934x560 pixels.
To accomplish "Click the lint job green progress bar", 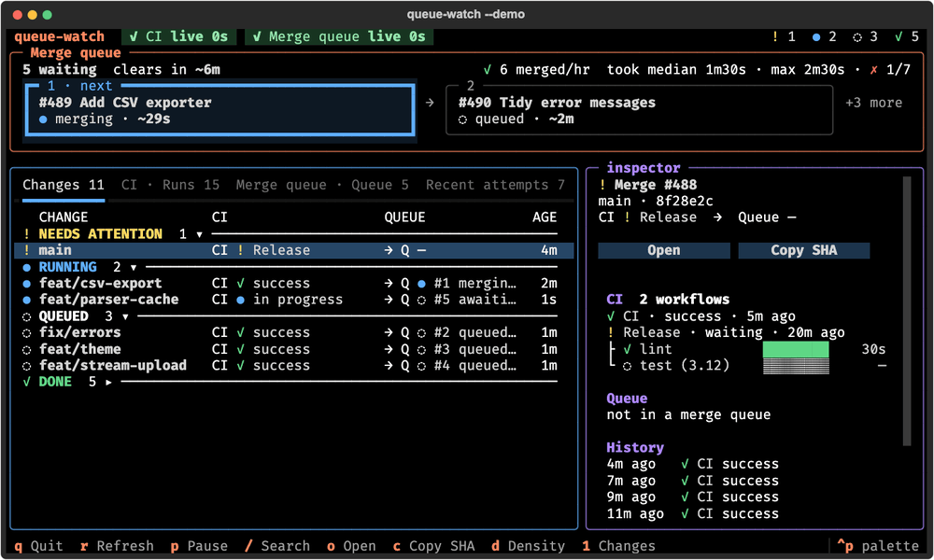I will [x=796, y=349].
